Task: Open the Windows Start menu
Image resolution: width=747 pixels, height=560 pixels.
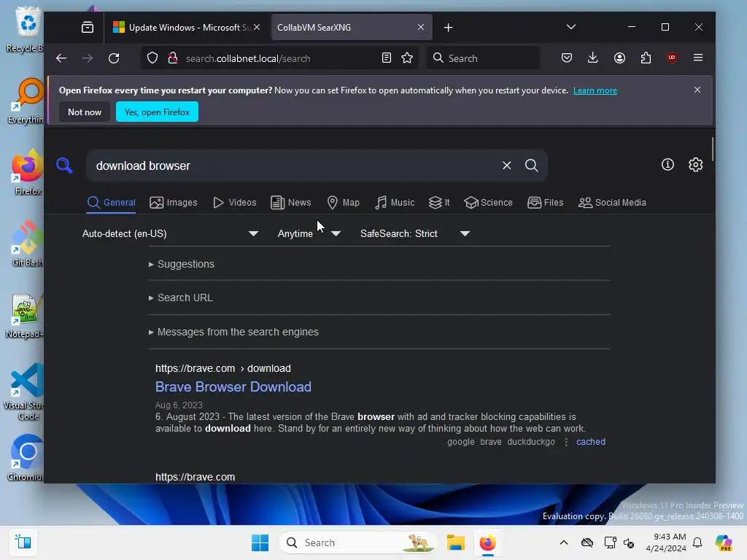Action: click(x=260, y=542)
